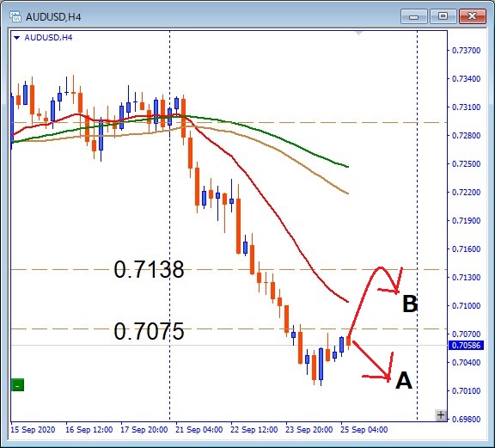Click the 21 Sep 04:00 time axis label
The width and height of the screenshot is (495, 448).
click(199, 430)
